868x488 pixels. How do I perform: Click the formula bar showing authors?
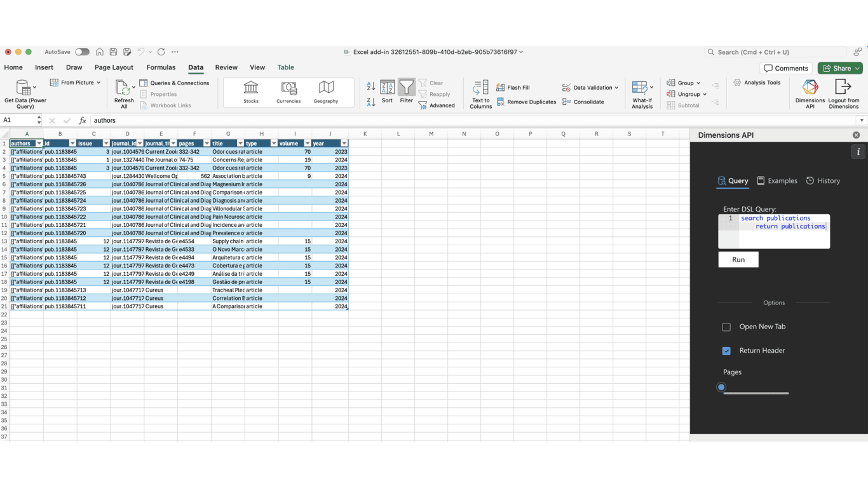click(x=473, y=120)
